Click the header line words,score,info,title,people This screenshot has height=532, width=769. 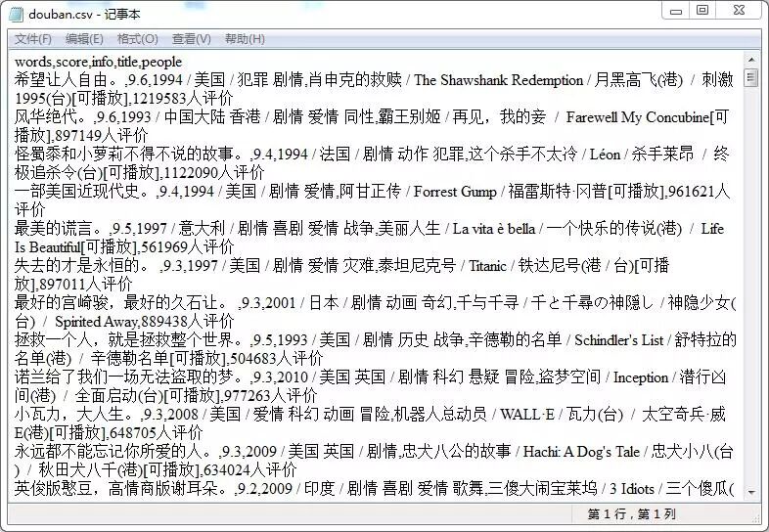click(x=98, y=62)
